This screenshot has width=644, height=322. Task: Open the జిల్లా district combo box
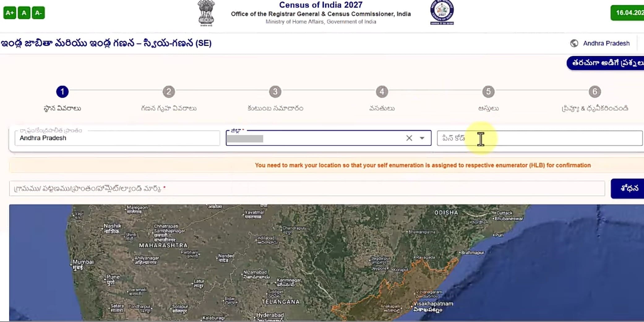click(x=316, y=138)
